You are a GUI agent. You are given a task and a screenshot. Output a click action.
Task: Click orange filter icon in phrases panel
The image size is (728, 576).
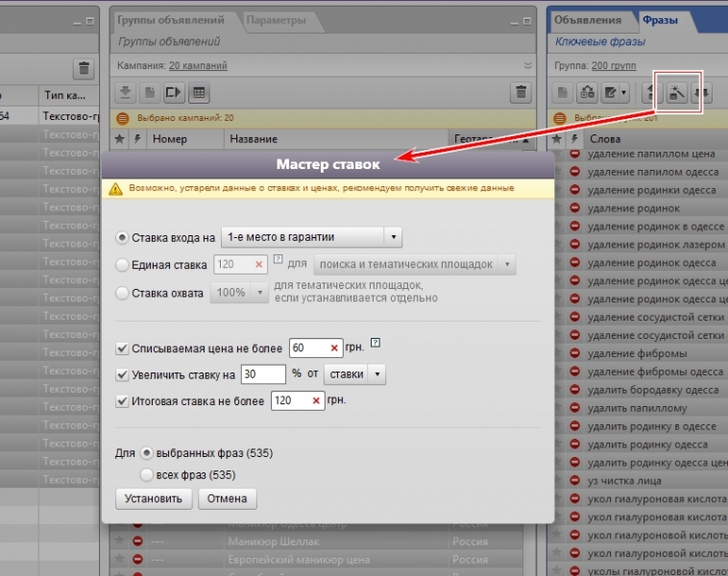pos(560,118)
